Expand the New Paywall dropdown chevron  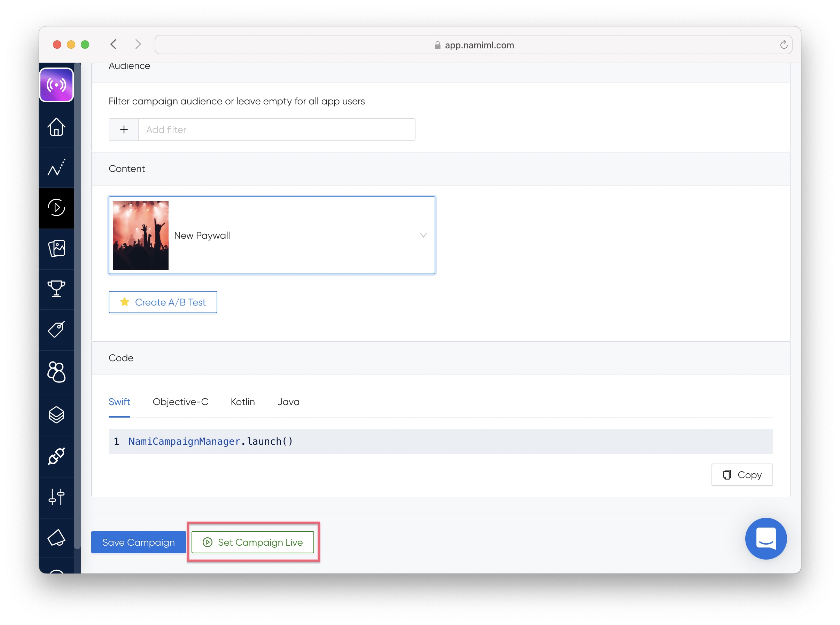point(423,235)
